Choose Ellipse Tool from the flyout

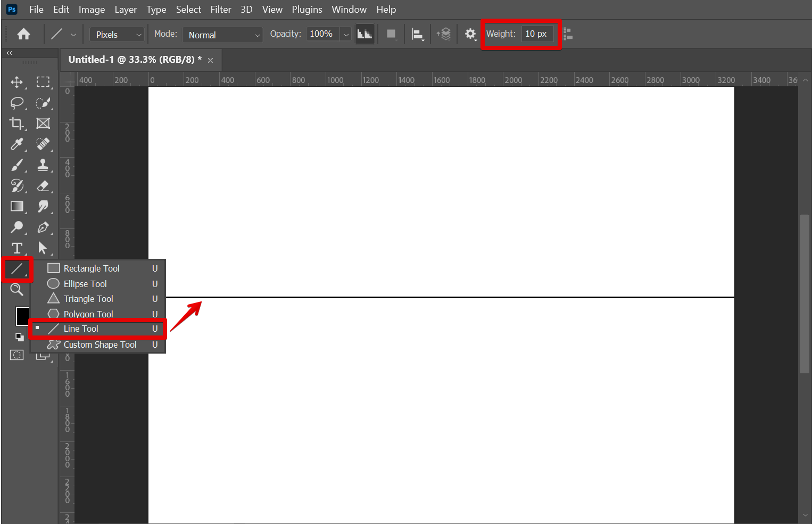[x=85, y=284]
